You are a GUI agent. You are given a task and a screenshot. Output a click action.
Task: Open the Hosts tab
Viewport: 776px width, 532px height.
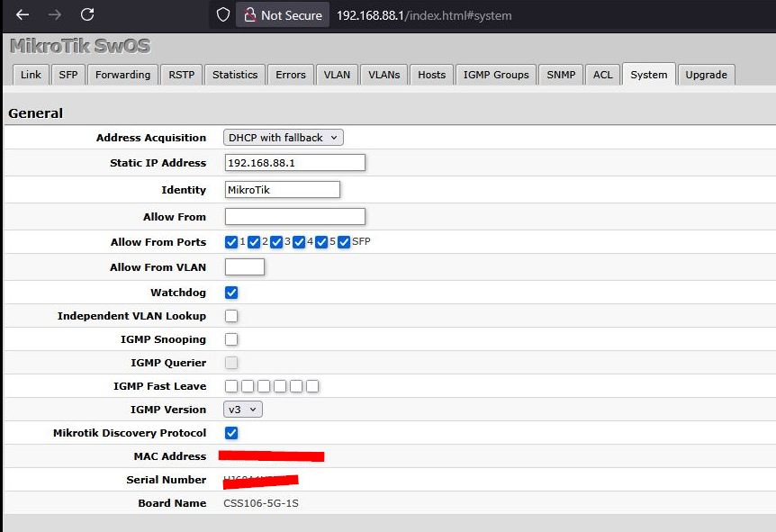431,75
